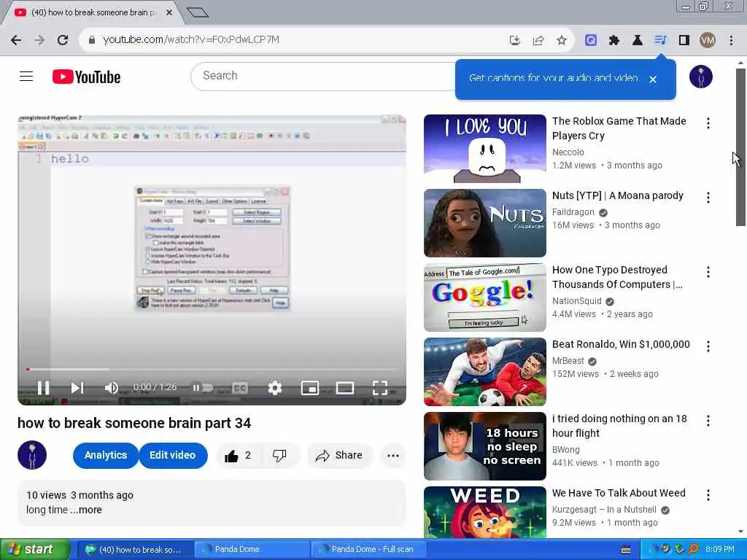Open Chrome three-dot menu
Screen dimensions: 747x560
(731, 40)
